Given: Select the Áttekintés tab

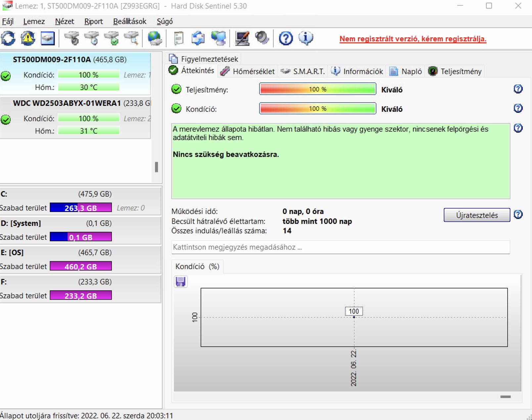Looking at the screenshot, I should (192, 70).
